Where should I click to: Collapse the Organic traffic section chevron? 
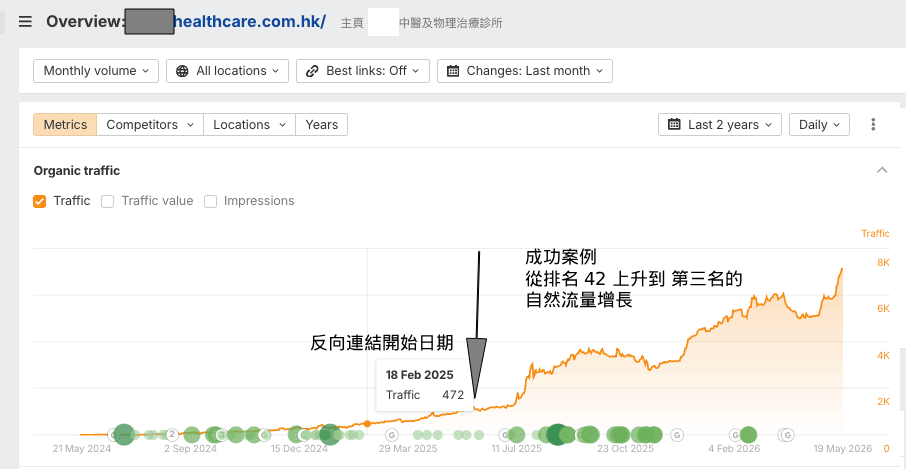pos(882,170)
